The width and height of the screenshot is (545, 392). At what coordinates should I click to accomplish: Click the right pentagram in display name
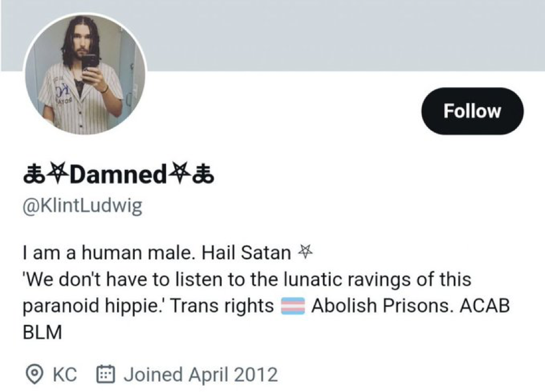[179, 173]
